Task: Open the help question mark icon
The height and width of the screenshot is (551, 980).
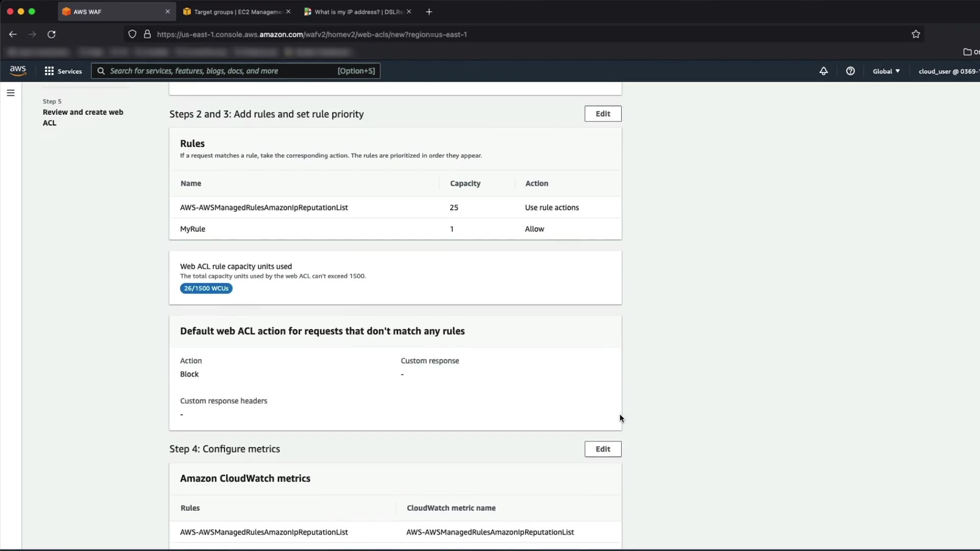Action: [x=850, y=71]
